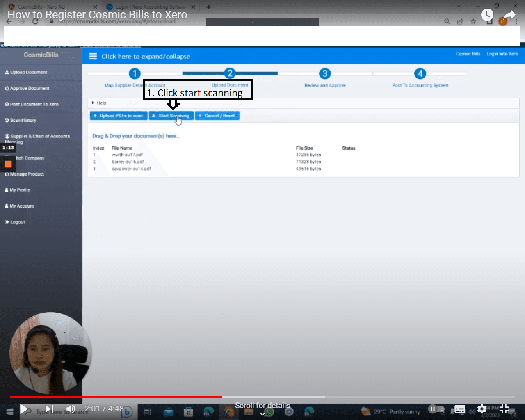Click the orange stop recording button
525x420 pixels.
click(8, 164)
